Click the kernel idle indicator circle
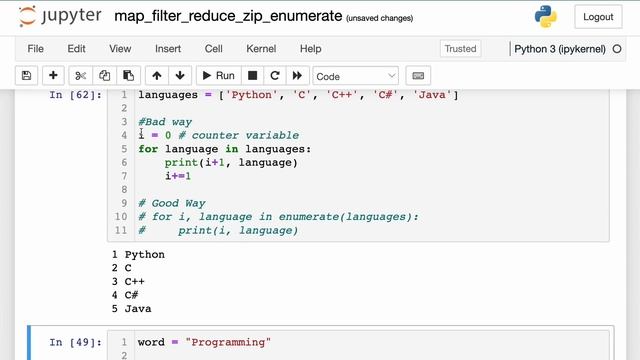 617,49
